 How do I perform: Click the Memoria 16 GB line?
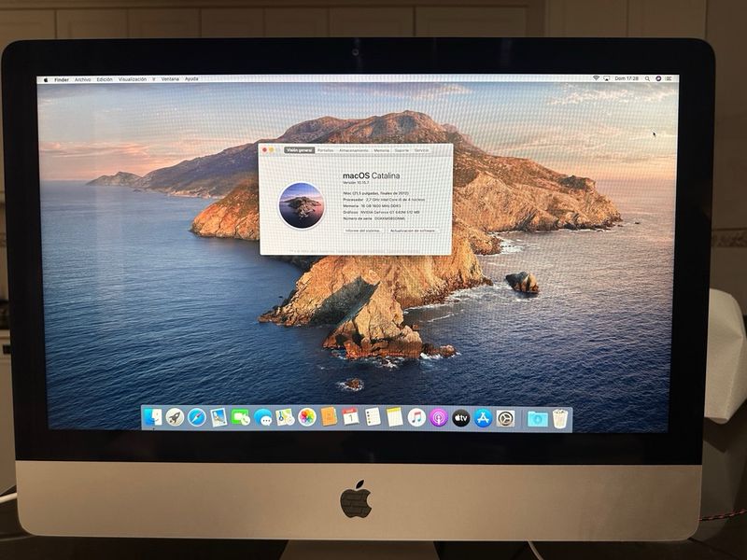372,205
